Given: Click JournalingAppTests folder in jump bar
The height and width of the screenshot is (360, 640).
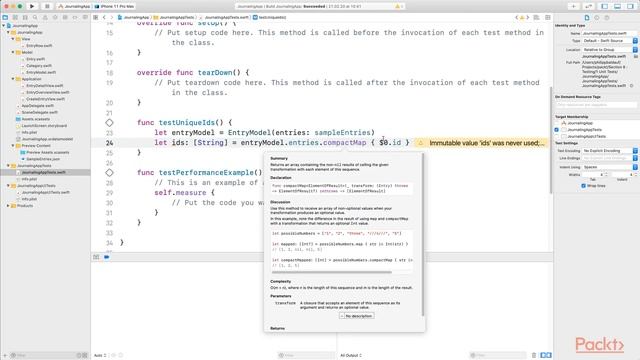Looking at the screenshot, I should click(174, 18).
